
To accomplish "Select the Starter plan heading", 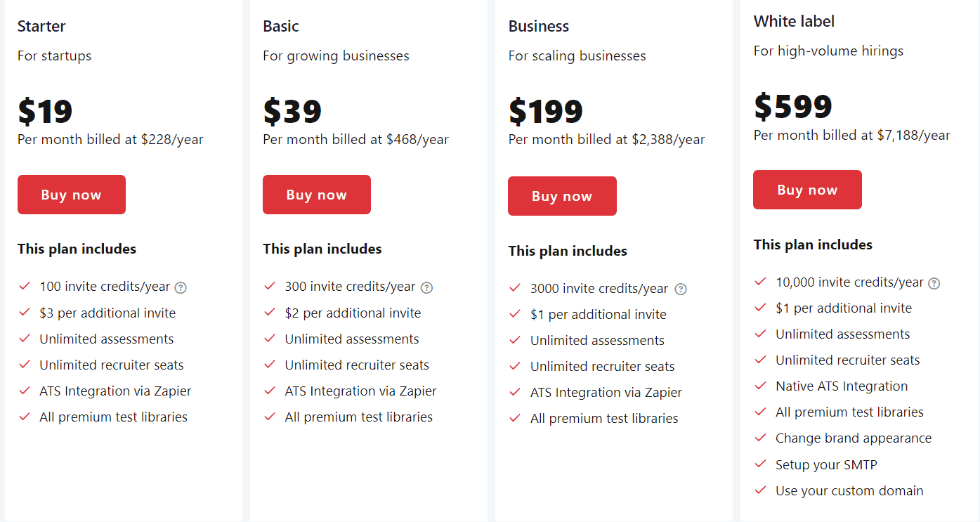I will click(41, 26).
